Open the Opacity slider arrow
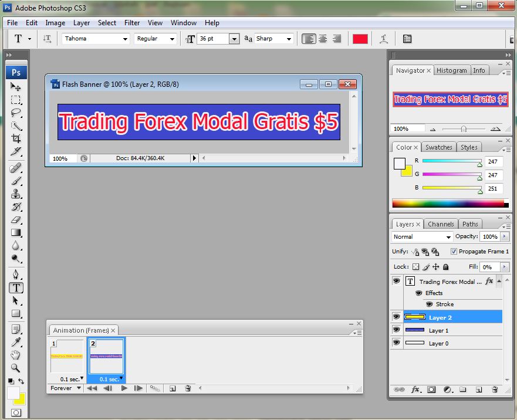 pyautogui.click(x=505, y=236)
